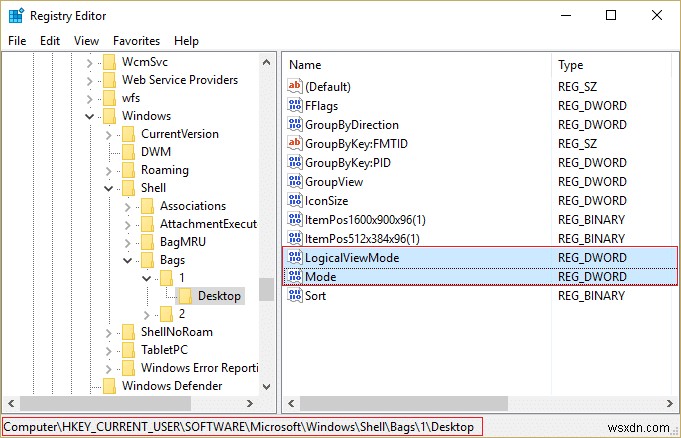Open the Favorites menu
The image size is (681, 438).
136,41
